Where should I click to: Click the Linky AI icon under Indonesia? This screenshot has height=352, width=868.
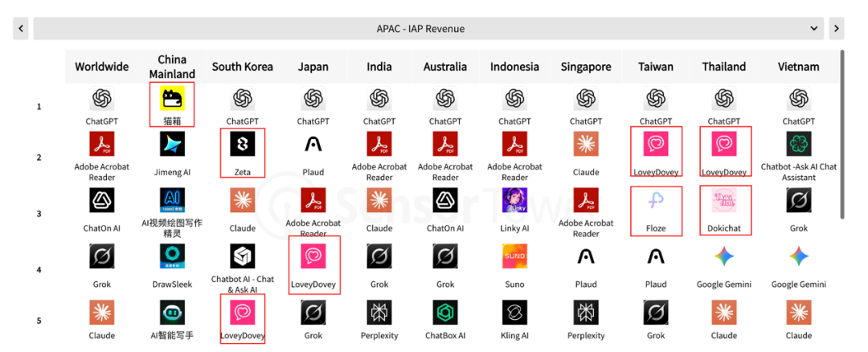point(514,200)
